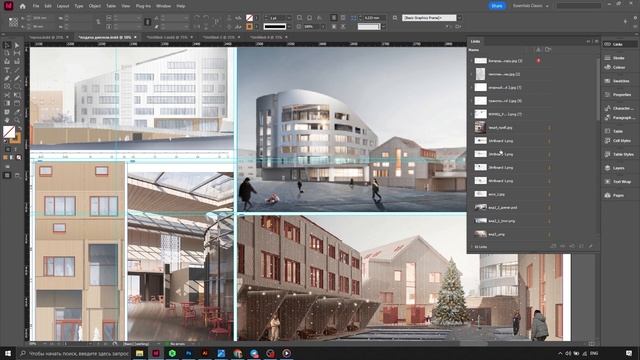
Task: Open the Table Styles panel from the dock
Action: [619, 154]
